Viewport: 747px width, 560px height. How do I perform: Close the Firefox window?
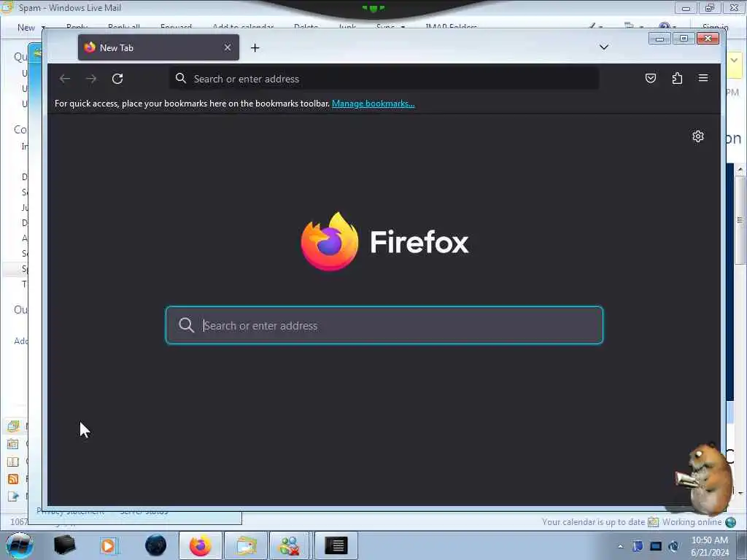tap(708, 39)
